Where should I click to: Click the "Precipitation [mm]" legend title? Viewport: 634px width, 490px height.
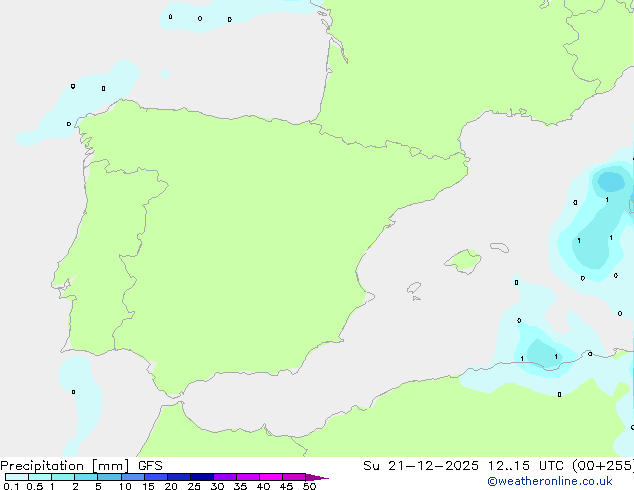tap(65, 465)
